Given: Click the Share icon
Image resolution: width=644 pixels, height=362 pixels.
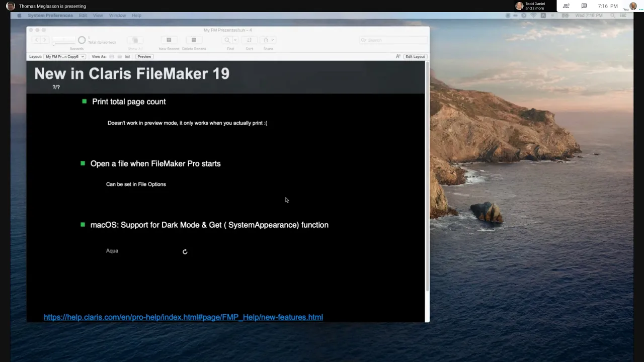Looking at the screenshot, I should click(x=266, y=40).
